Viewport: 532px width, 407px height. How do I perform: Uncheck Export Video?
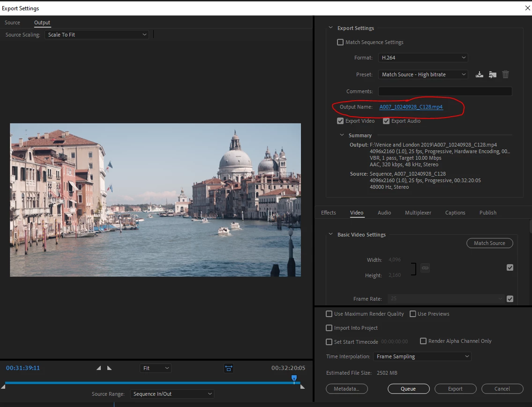point(340,121)
